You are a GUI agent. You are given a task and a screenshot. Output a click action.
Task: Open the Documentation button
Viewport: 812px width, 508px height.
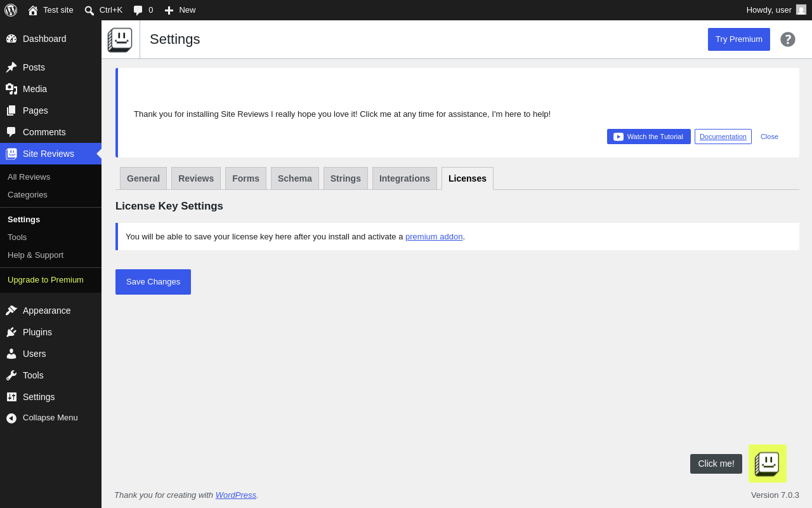coord(723,137)
